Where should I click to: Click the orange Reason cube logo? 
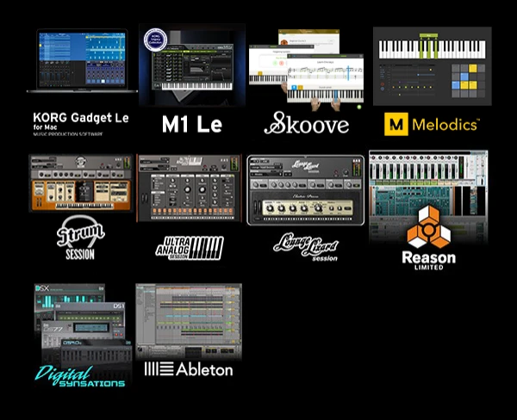(x=428, y=226)
